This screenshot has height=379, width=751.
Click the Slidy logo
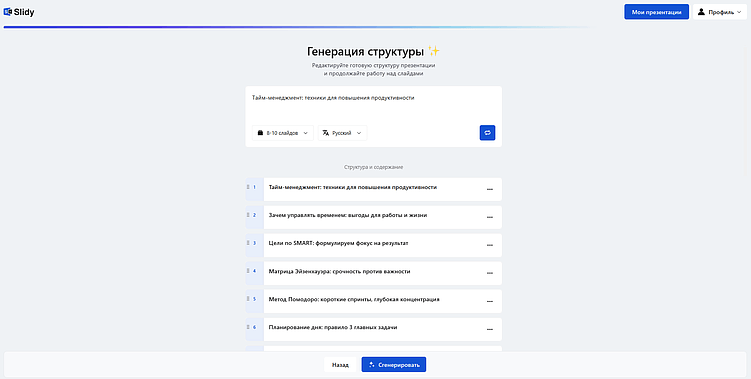coord(19,12)
